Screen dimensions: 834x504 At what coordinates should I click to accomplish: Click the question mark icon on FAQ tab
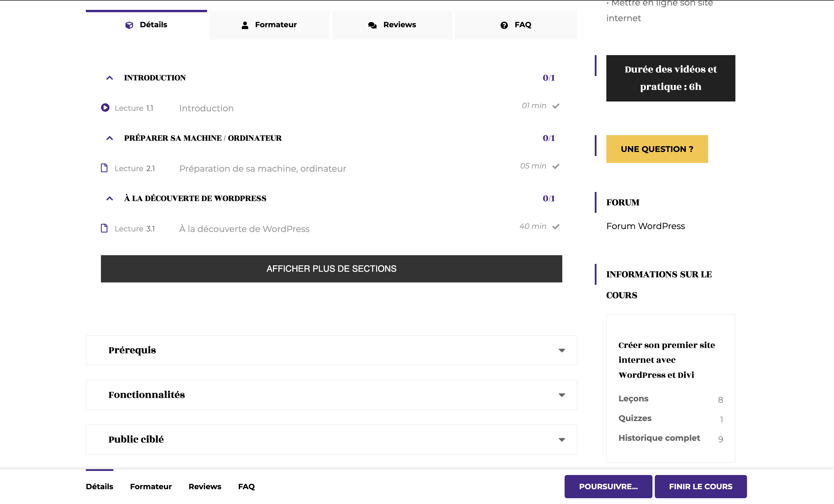[x=504, y=25]
